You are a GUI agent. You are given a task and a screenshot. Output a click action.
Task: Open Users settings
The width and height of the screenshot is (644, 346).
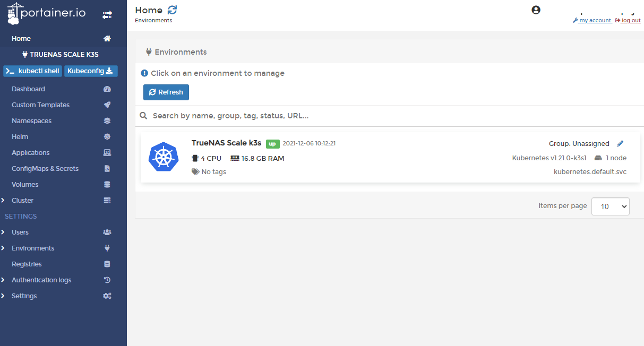point(20,232)
